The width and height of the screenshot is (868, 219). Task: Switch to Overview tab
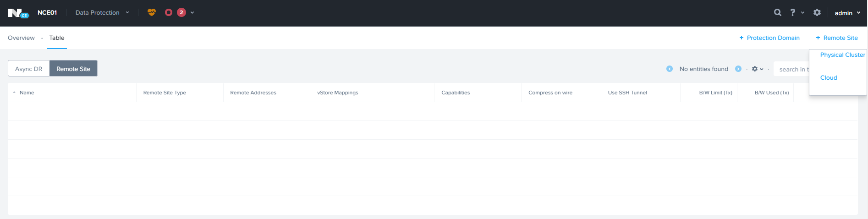click(x=21, y=38)
